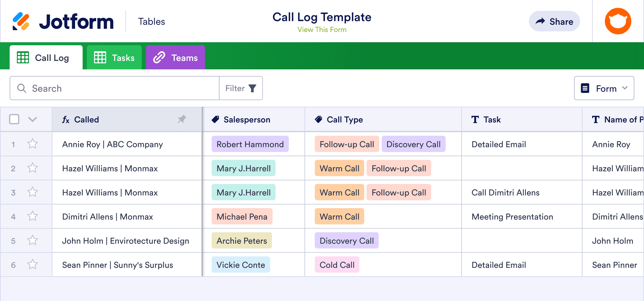Click Discovery Call tag in Annie Roy row
Image resolution: width=644 pixels, height=301 pixels.
413,144
